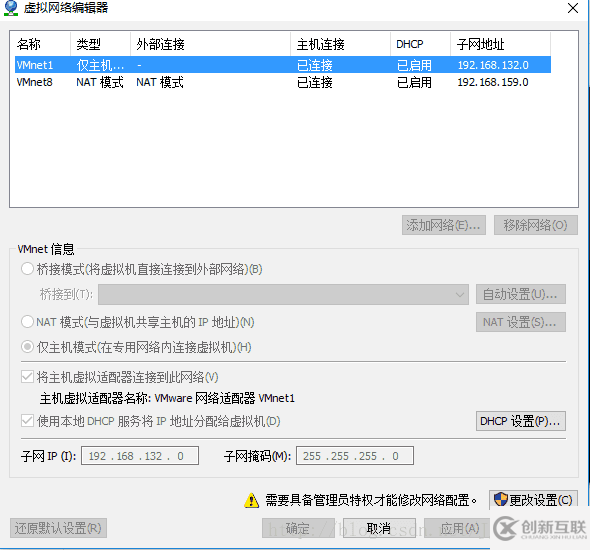This screenshot has height=550, width=590.
Task: Click subnet address 192.168.132.0 cell
Action: coord(493,65)
